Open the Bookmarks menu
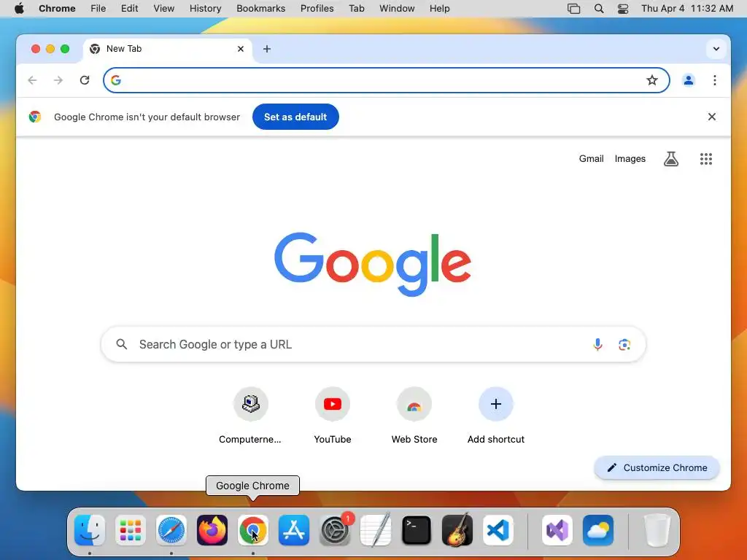The height and width of the screenshot is (560, 747). click(260, 9)
